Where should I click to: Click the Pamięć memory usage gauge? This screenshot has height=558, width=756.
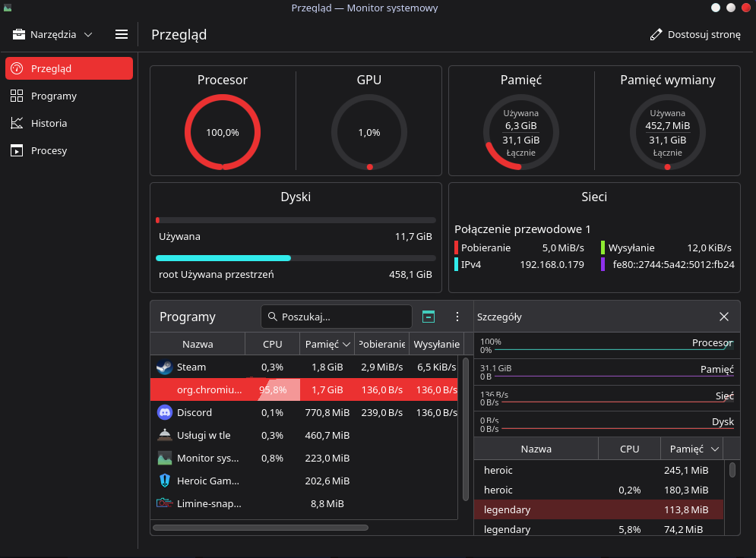520,132
